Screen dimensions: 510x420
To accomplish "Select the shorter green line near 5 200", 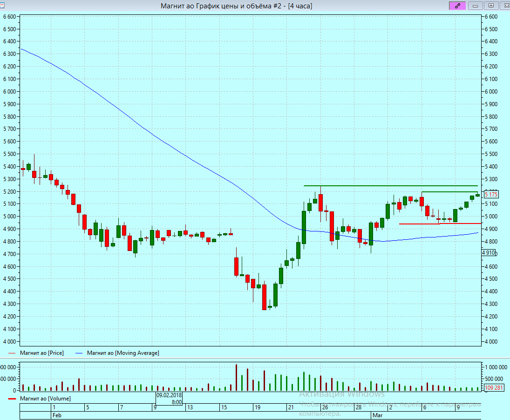I will [449, 192].
